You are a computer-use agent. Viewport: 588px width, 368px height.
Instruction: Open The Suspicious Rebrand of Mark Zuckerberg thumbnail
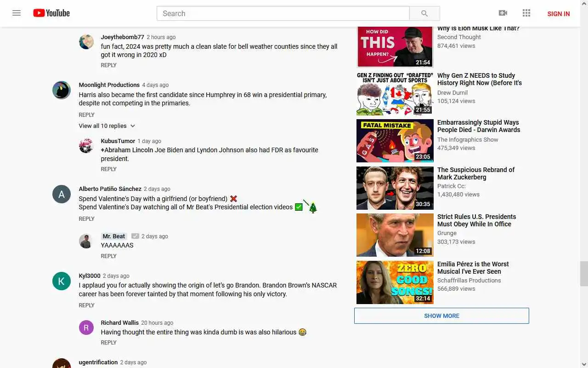pos(395,188)
